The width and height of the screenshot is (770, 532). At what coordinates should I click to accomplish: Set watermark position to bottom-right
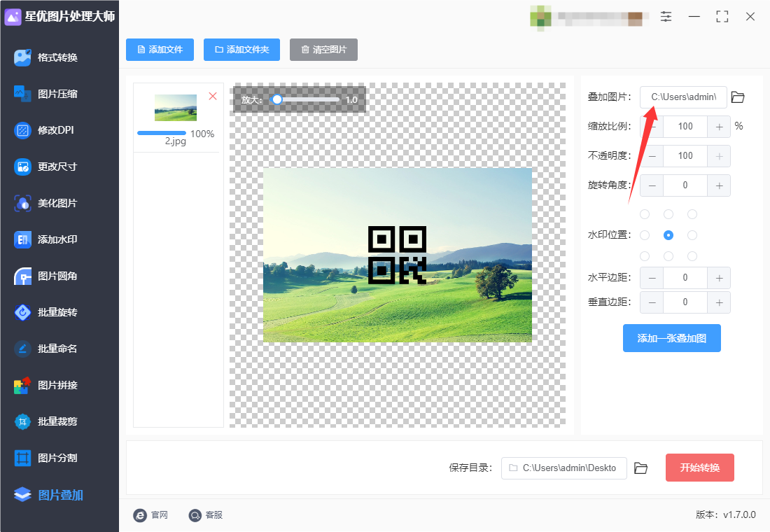click(692, 256)
